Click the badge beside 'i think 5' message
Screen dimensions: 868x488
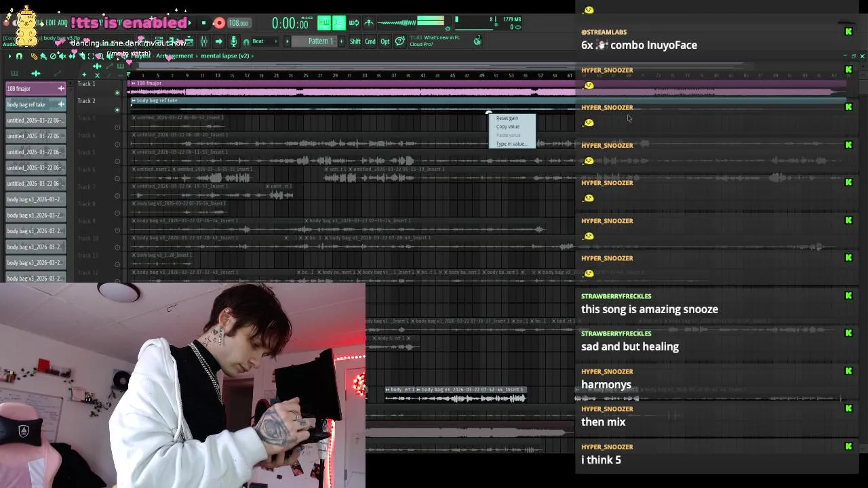(x=848, y=447)
